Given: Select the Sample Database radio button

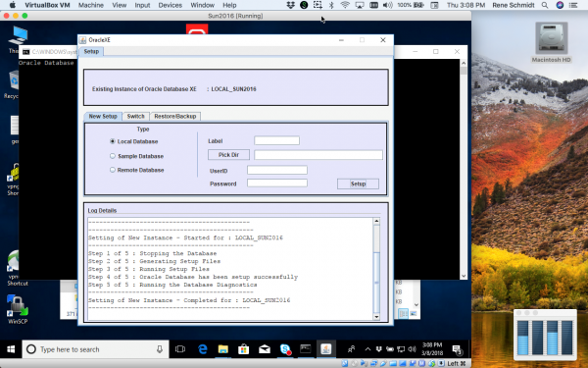Looking at the screenshot, I should click(x=113, y=156).
